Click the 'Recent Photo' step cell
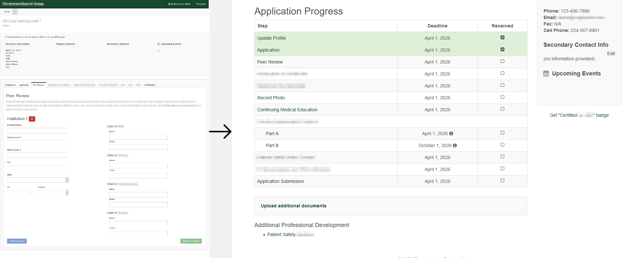Viewport: 644px width, 258px height. [x=326, y=98]
